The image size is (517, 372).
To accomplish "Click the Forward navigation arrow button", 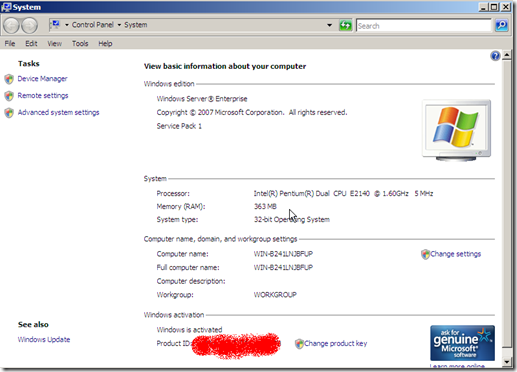I will coord(29,25).
